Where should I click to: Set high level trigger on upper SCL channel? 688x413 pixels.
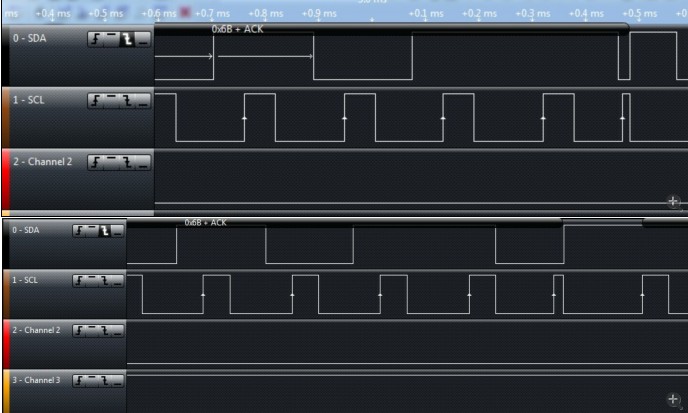(x=111, y=101)
